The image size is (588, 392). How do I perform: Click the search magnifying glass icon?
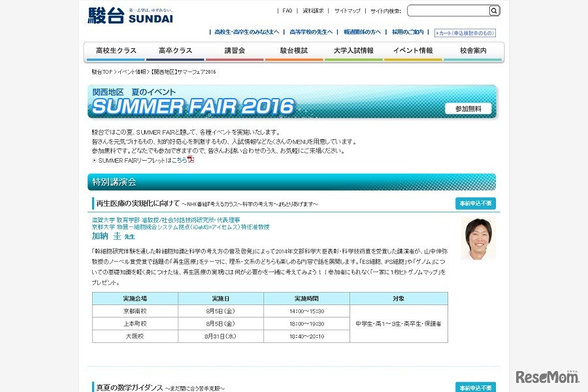(495, 10)
